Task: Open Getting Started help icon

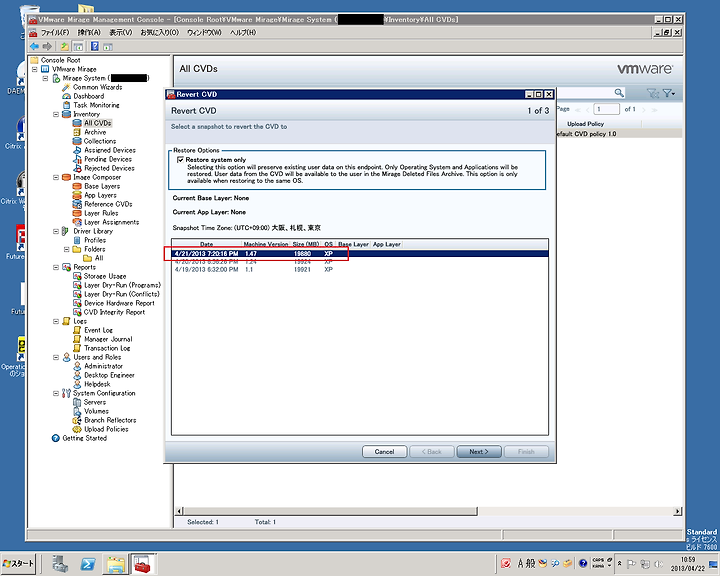Action: pyautogui.click(x=56, y=438)
